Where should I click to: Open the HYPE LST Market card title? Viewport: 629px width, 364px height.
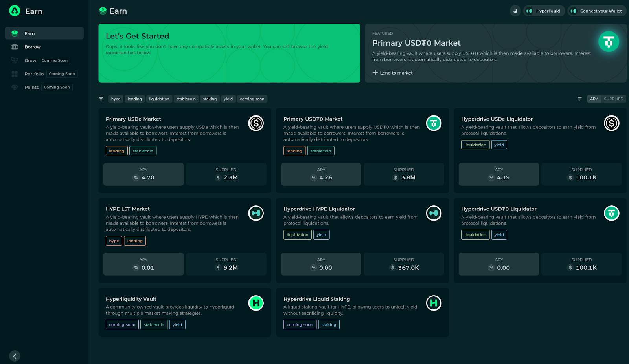[x=128, y=209]
